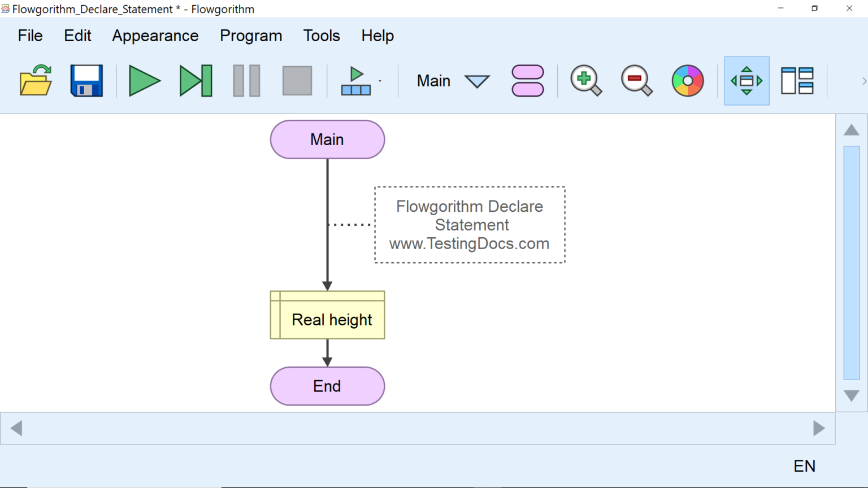The width and height of the screenshot is (868, 488).
Task: Expand the toolbar overflow chevron
Action: coord(863,81)
